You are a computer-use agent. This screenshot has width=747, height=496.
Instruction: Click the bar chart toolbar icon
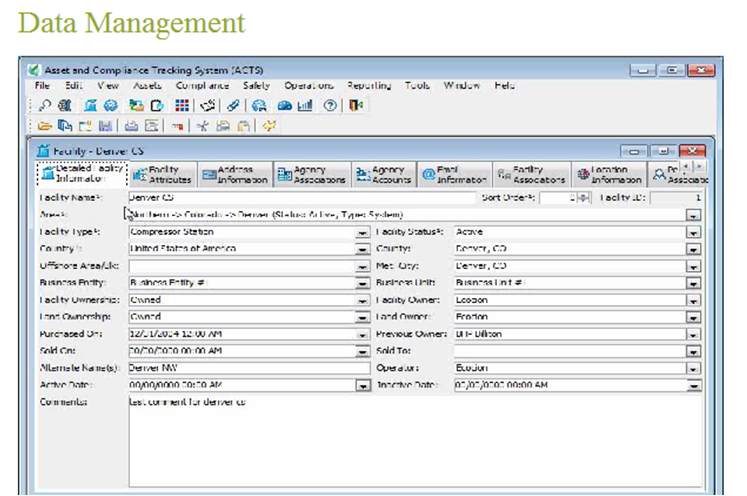pyautogui.click(x=305, y=105)
